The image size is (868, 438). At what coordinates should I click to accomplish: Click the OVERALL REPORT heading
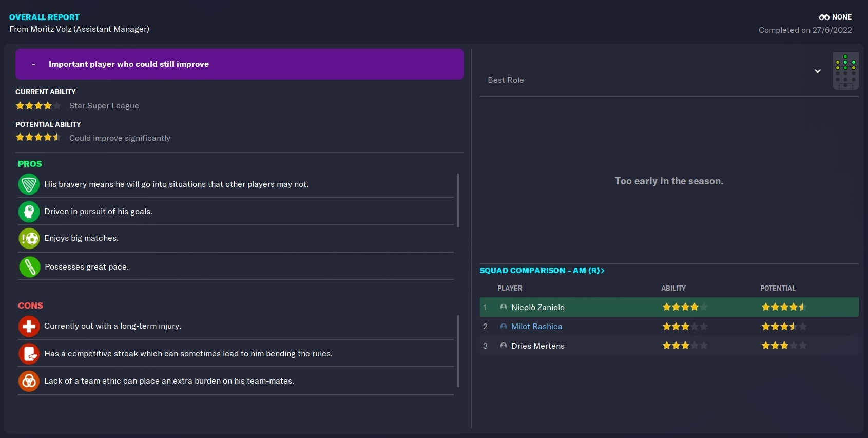44,17
